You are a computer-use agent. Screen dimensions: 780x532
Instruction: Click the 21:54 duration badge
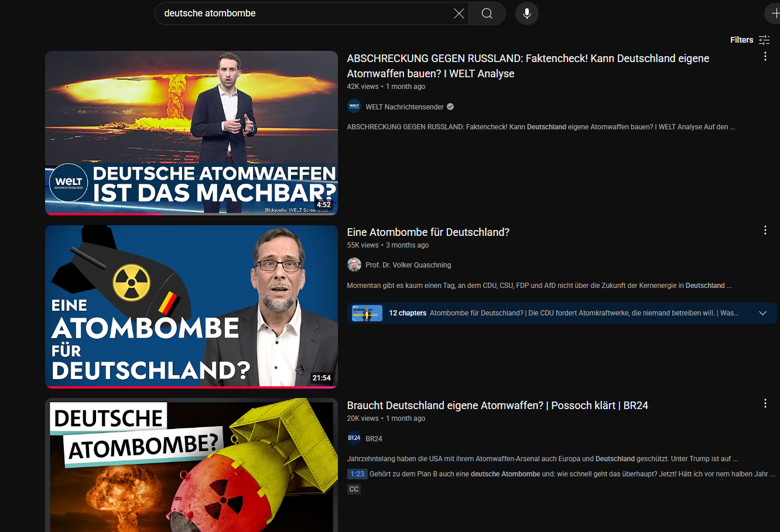[321, 378]
